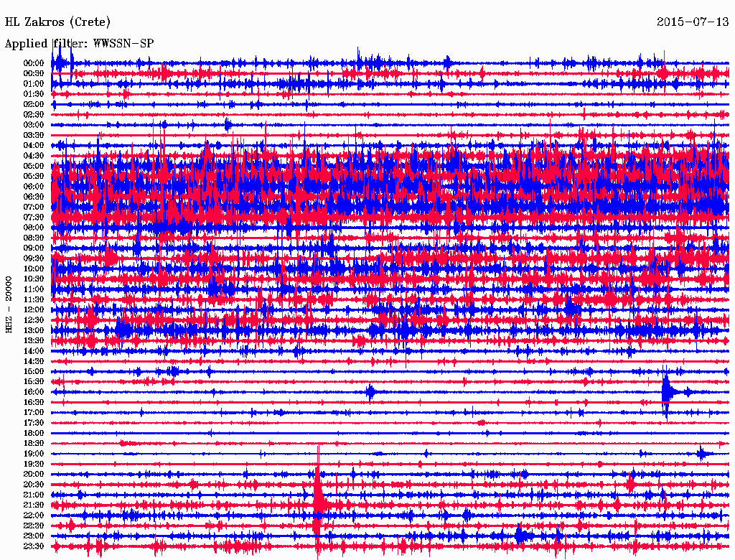Select the 07:30 time label
735x560 pixels.
tap(34, 217)
